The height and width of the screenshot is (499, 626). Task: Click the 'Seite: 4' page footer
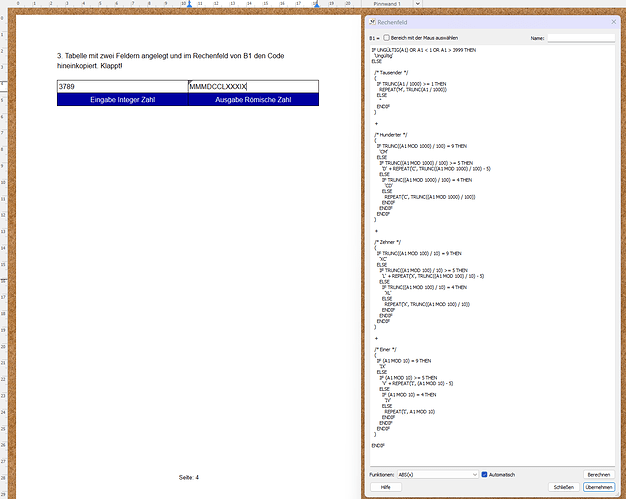click(x=189, y=477)
